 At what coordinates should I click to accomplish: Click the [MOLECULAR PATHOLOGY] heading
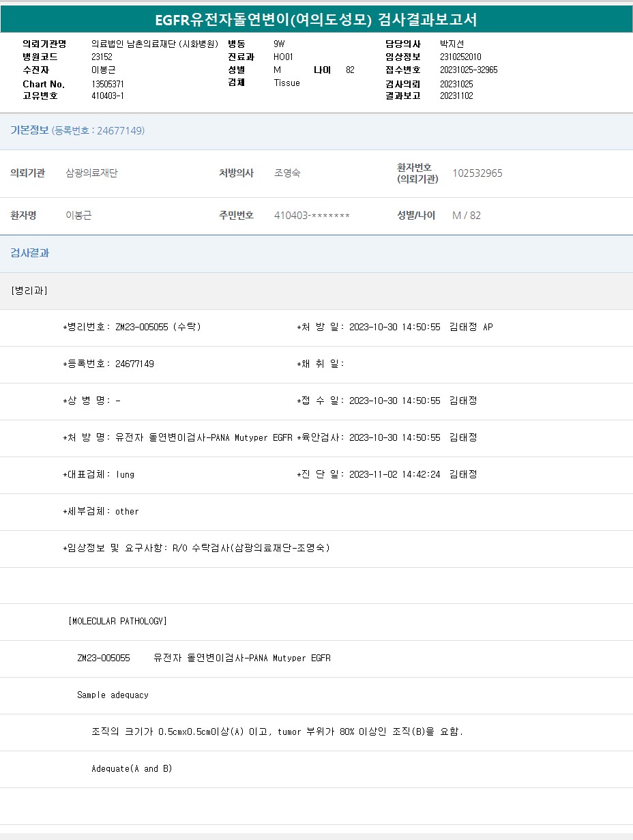(x=117, y=622)
